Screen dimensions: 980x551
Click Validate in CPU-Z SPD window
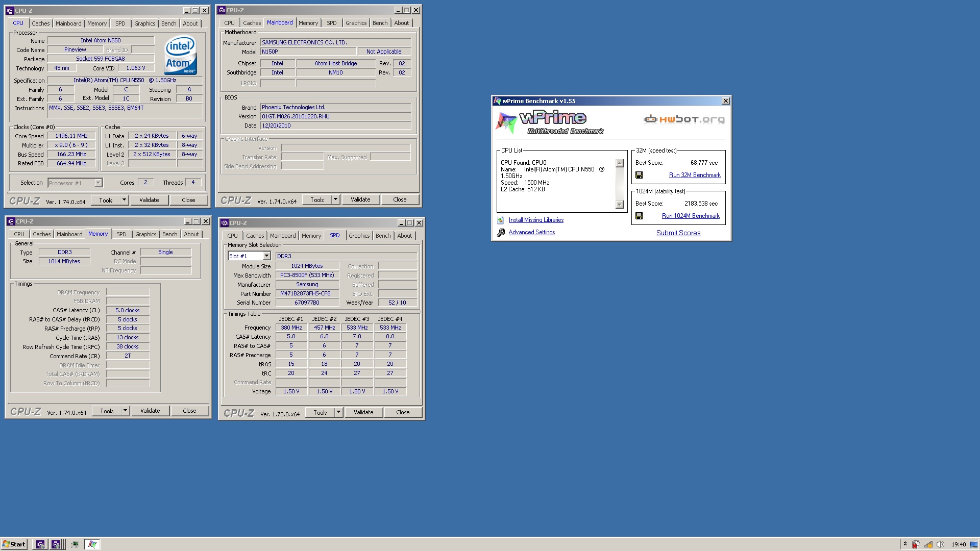[363, 412]
